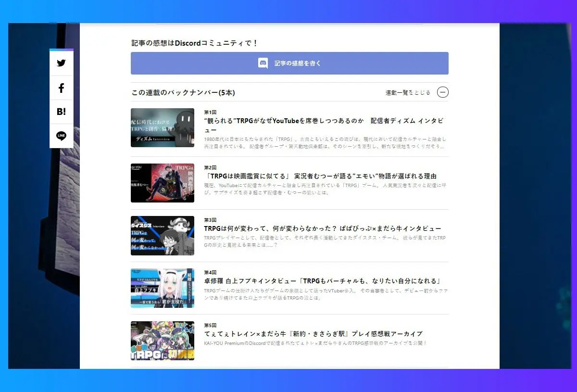Click the 第2回 episode label
The image size is (577, 392).
pos(210,167)
